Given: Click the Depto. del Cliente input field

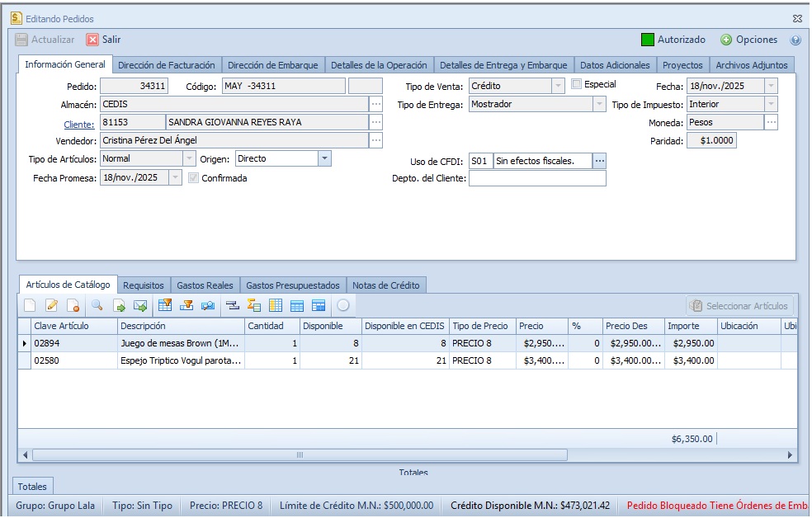Looking at the screenshot, I should point(536,179).
